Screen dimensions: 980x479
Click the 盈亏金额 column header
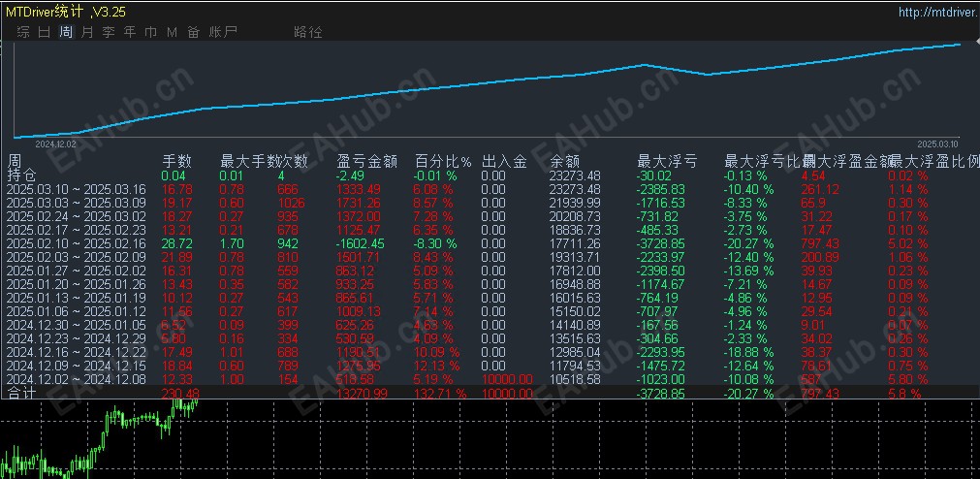click(366, 162)
